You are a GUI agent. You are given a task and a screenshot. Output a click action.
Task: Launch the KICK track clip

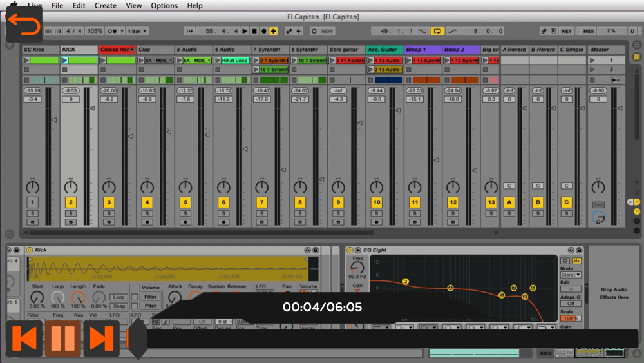64,61
